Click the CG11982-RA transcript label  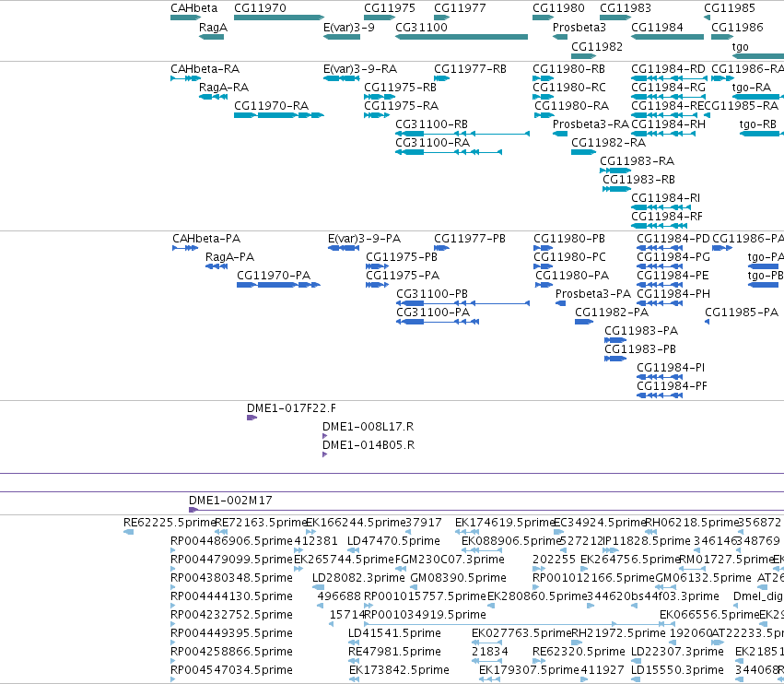point(609,143)
